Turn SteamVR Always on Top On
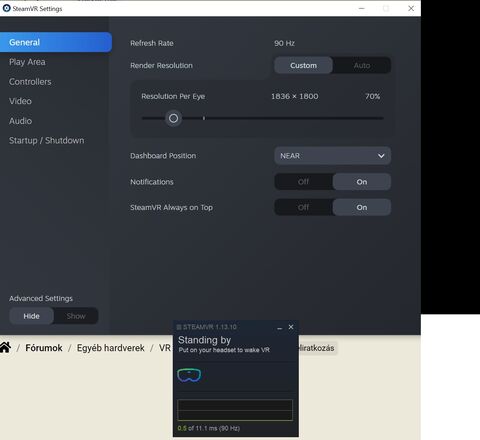Viewport: 480px width, 440px height. coord(362,207)
